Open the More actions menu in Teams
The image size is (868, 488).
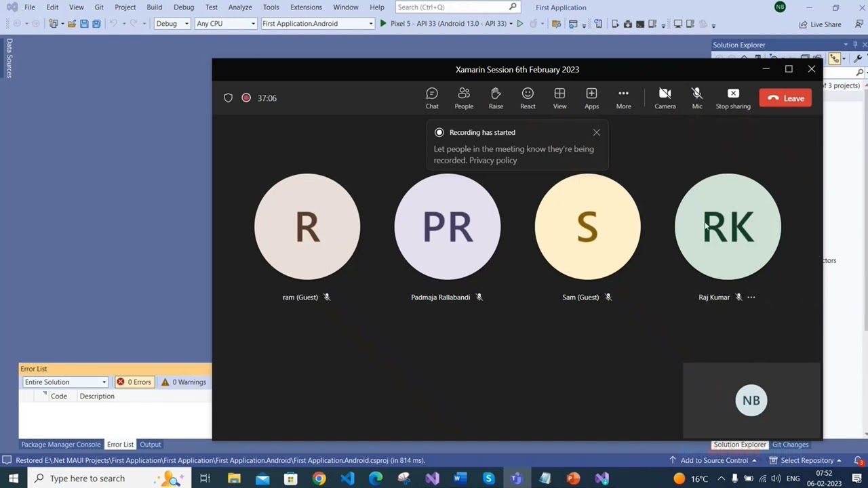click(623, 98)
